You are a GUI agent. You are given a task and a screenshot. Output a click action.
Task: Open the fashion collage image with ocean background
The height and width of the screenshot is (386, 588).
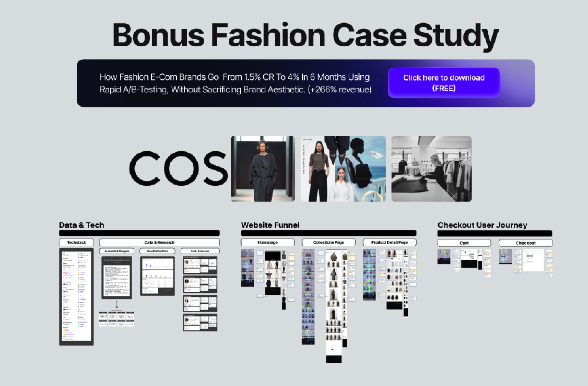tap(343, 169)
